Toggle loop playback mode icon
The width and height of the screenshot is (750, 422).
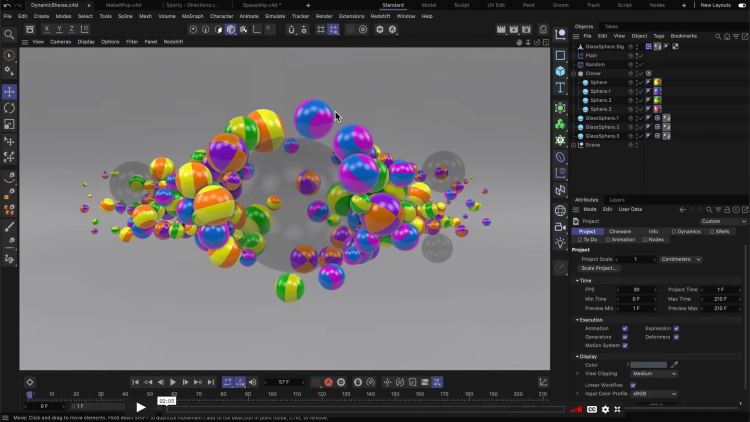[x=227, y=382]
